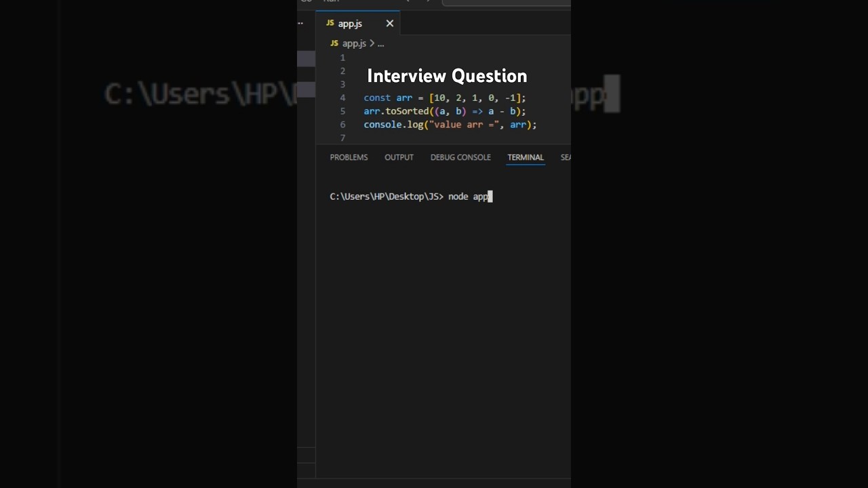Click the 'Interview Question' overlay title
Image resolution: width=868 pixels, height=488 pixels.
tap(447, 76)
